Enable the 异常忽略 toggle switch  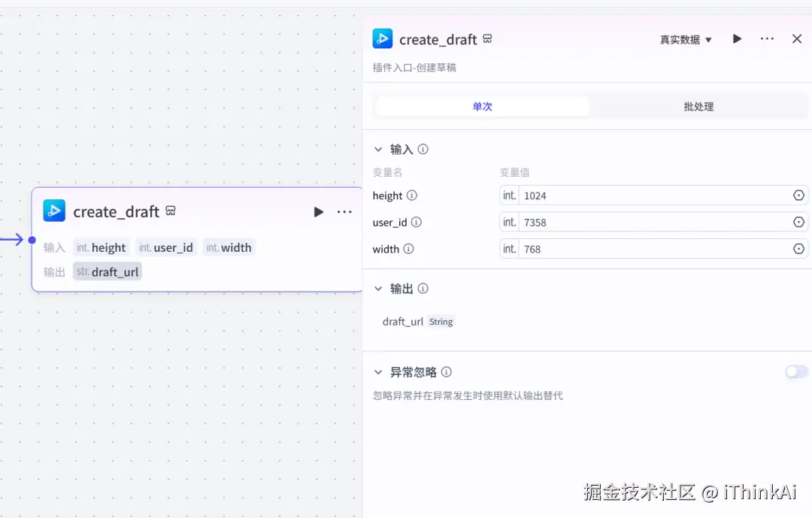[796, 371]
